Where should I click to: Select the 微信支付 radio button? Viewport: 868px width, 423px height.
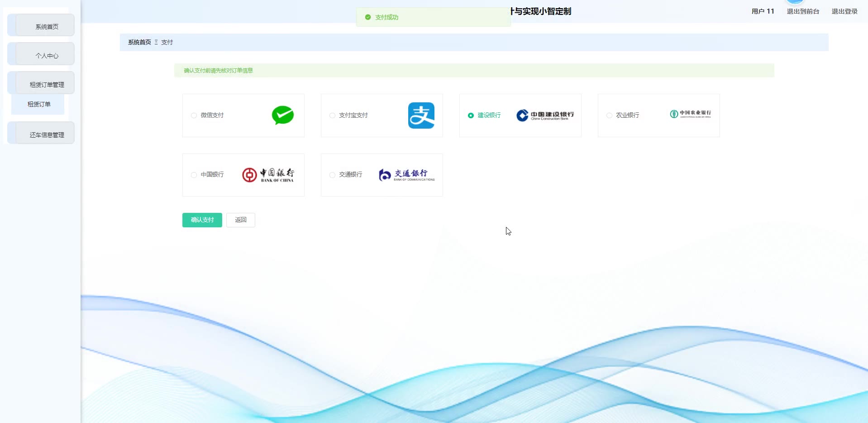coord(194,115)
